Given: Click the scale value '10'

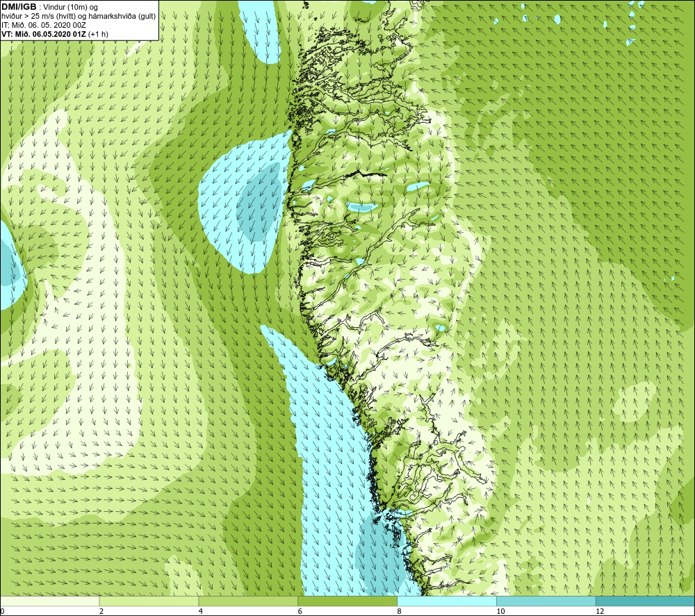Looking at the screenshot, I should (500, 612).
